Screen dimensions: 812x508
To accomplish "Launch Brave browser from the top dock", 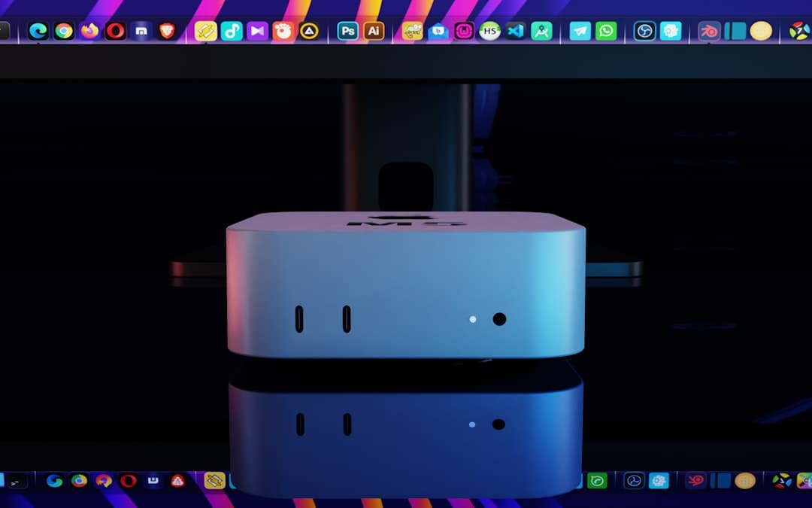I will click(166, 31).
